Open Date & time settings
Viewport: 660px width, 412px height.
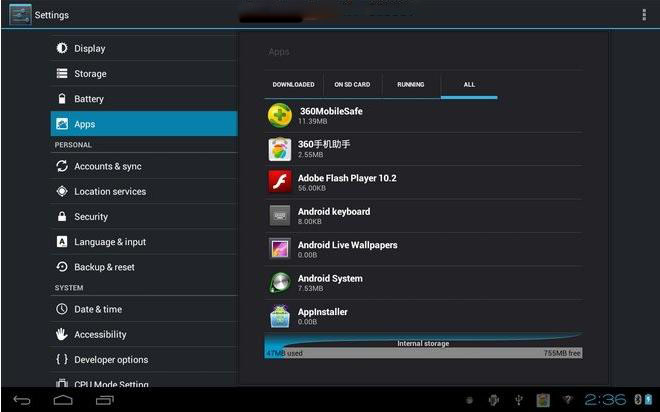(144, 309)
